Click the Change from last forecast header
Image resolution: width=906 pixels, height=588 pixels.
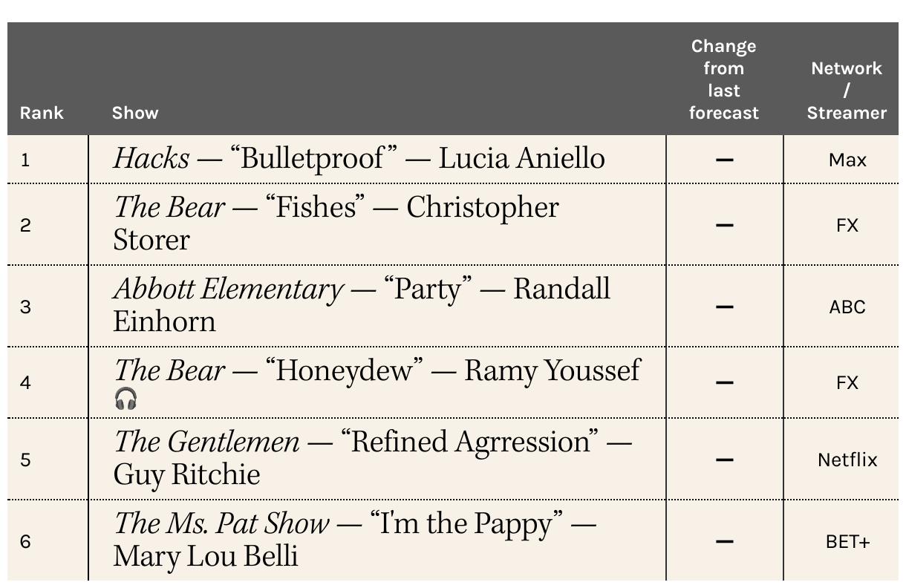pos(724,79)
